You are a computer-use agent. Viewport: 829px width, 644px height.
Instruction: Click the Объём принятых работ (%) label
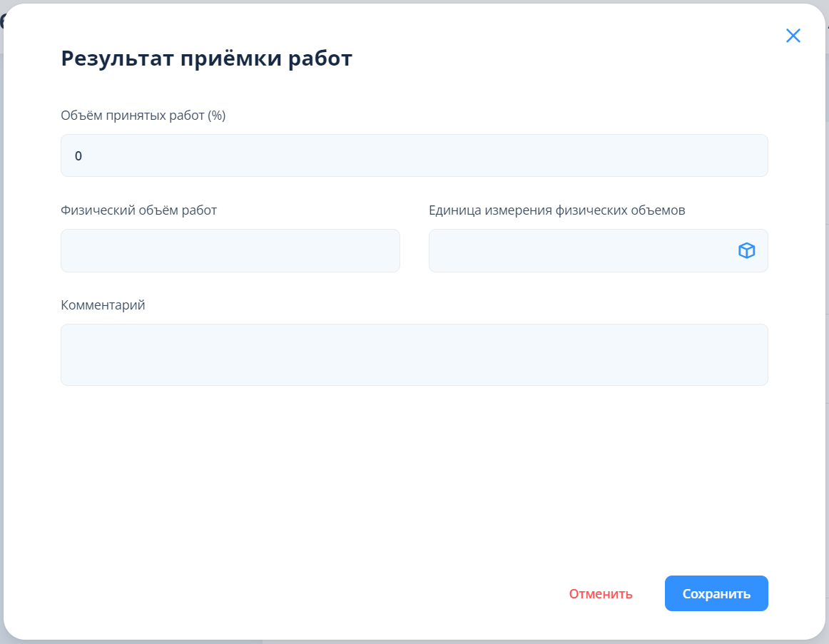143,116
